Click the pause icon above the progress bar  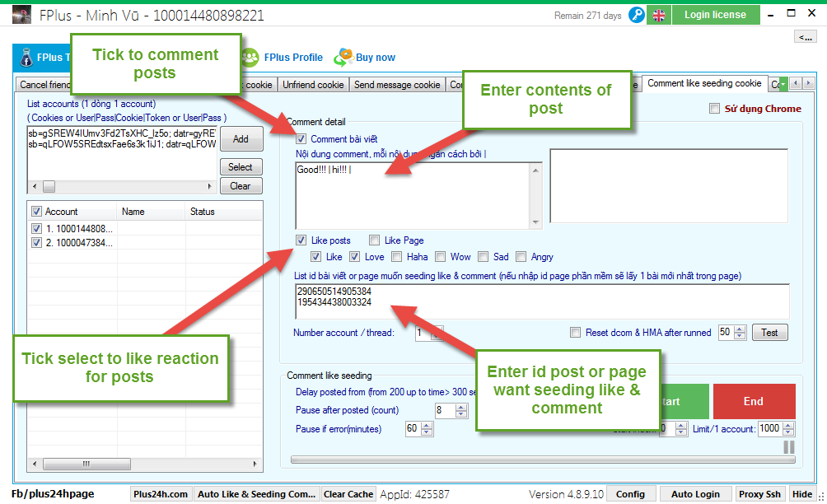[789, 447]
